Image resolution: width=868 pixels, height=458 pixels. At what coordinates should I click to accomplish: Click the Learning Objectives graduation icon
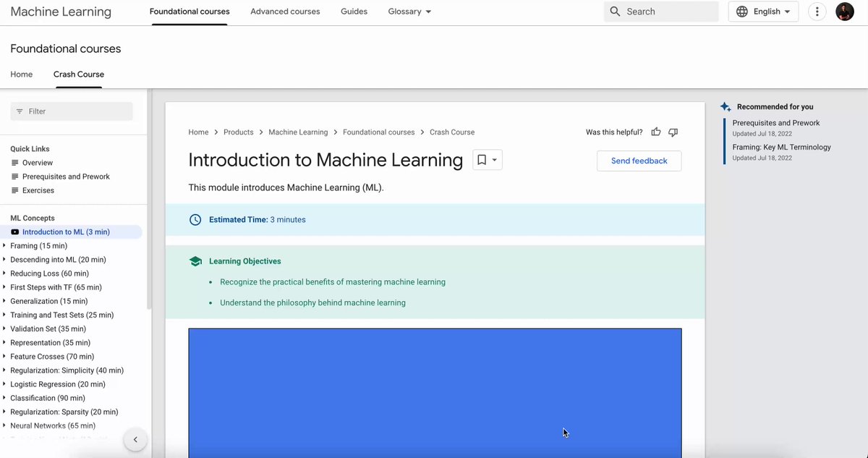click(195, 260)
